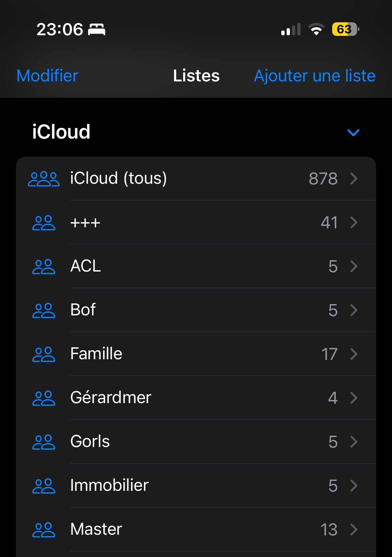Tap the Modifier button

tap(47, 76)
